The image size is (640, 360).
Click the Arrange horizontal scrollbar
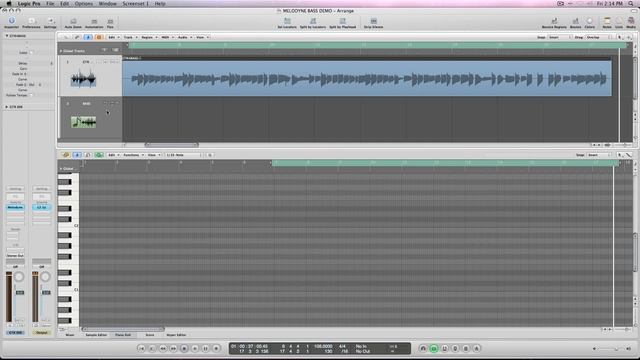click(x=171, y=145)
